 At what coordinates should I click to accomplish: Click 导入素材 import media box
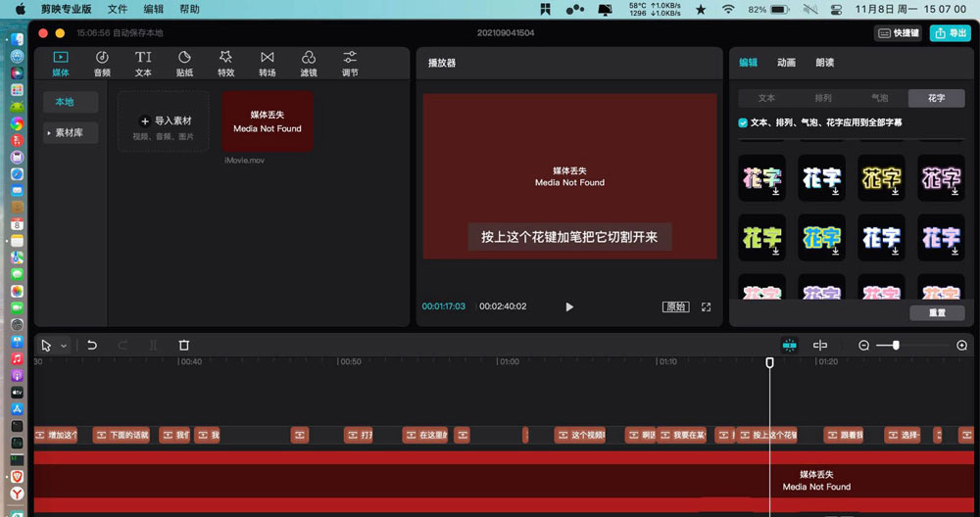164,121
